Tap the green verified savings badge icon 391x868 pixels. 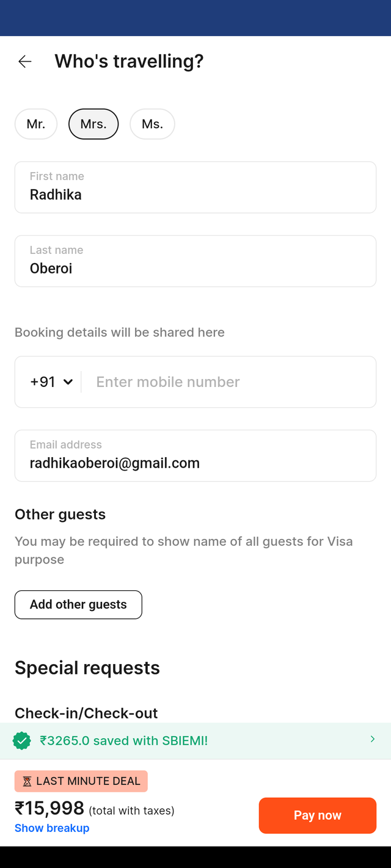pyautogui.click(x=22, y=741)
